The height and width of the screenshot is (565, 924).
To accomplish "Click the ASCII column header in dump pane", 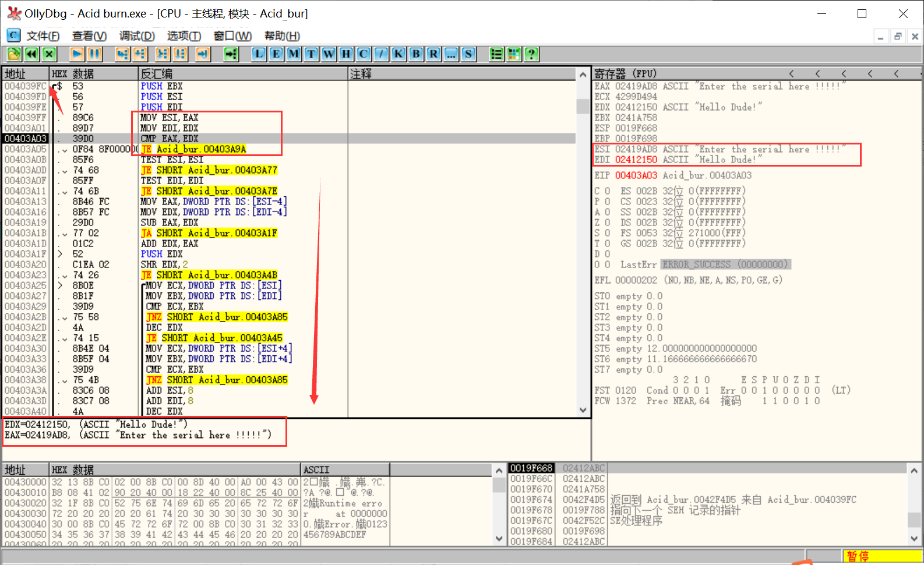I will (345, 469).
